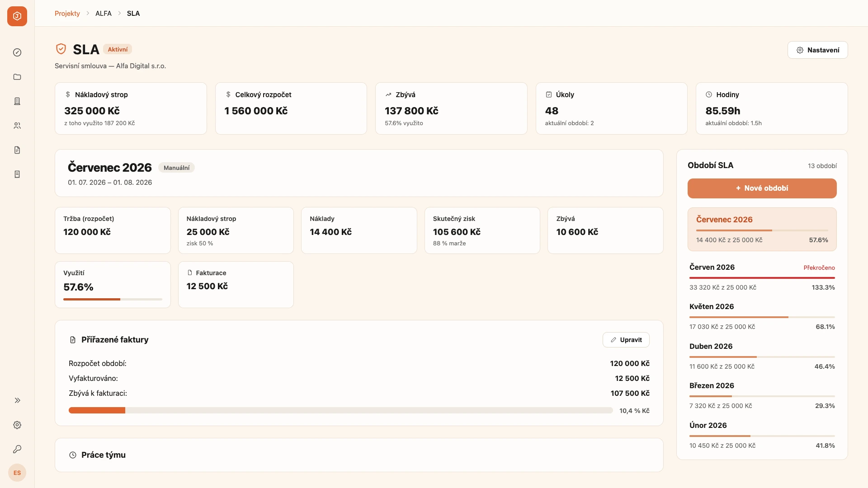Click the Skutečný zisk 105 600 Kč value
The height and width of the screenshot is (488, 868).
coord(457,232)
